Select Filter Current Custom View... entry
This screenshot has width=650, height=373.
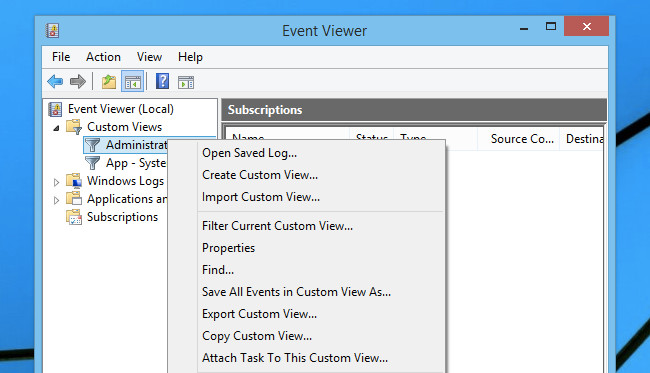[x=307, y=226]
